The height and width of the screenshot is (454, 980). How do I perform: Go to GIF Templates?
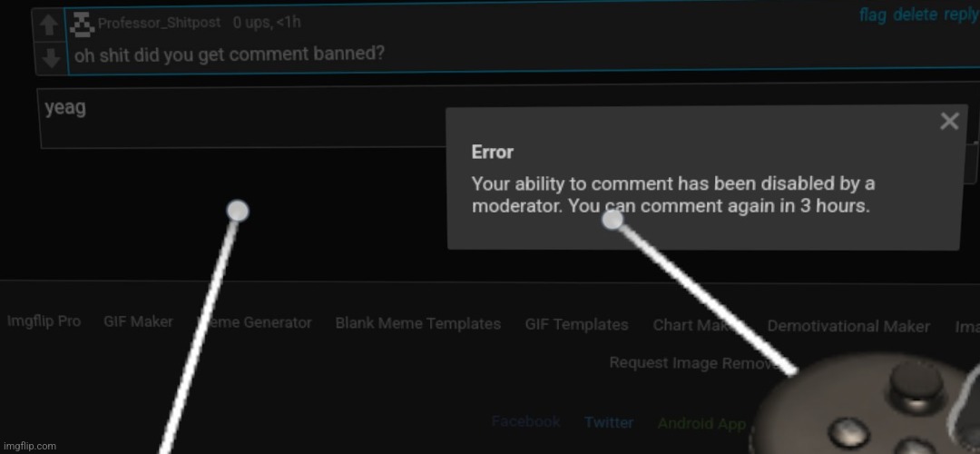point(576,324)
